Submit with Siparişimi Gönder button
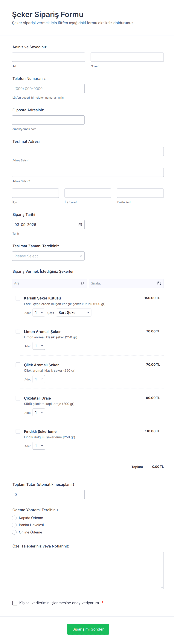Screen dimensions: 174x644 pos(88,629)
